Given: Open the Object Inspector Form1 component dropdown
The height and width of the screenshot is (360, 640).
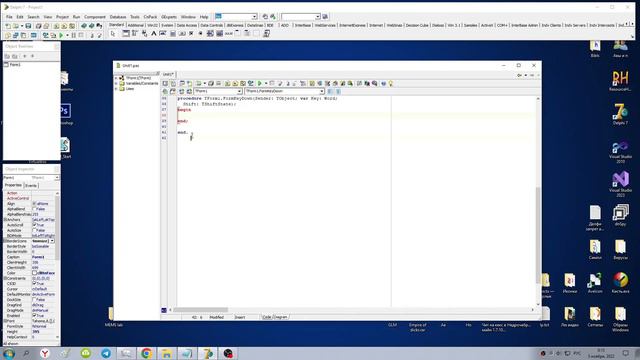Looking at the screenshot, I should [57, 178].
